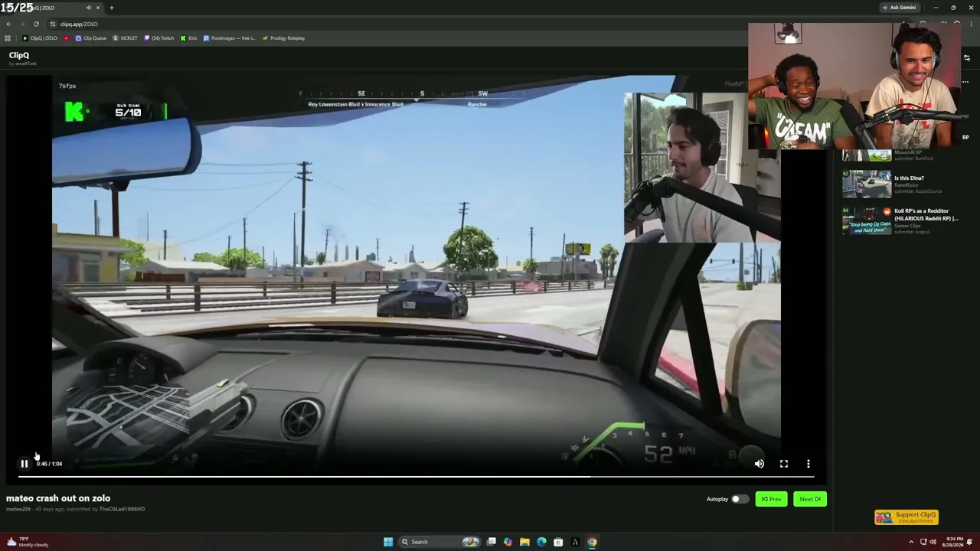Open the taskbar volume control

[932, 542]
